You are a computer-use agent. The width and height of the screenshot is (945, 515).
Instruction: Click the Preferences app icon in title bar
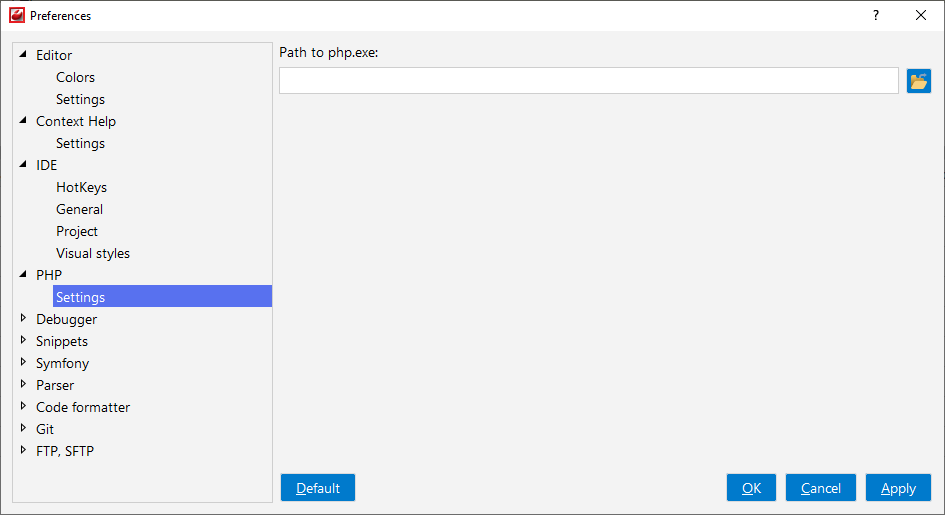tap(17, 15)
